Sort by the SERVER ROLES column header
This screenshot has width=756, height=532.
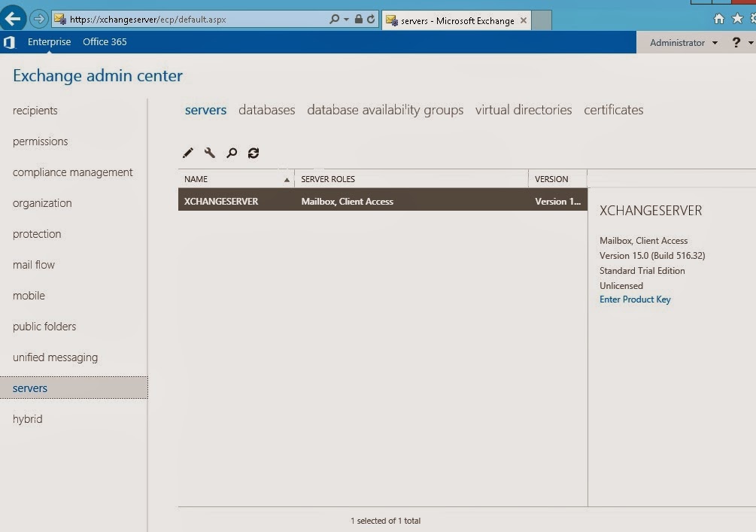pos(411,179)
